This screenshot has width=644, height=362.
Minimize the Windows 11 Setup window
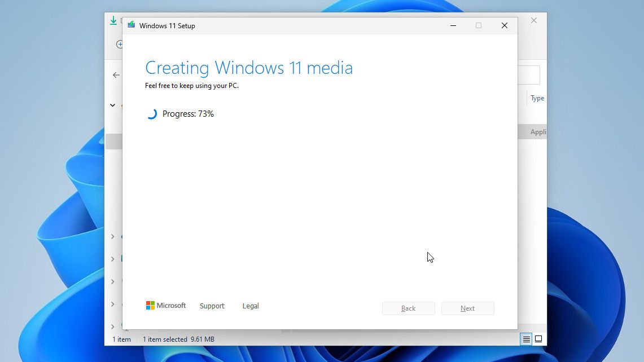point(453,25)
